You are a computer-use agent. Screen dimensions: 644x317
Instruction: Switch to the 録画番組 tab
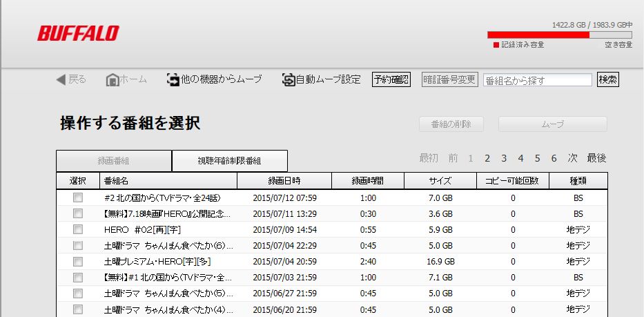114,161
